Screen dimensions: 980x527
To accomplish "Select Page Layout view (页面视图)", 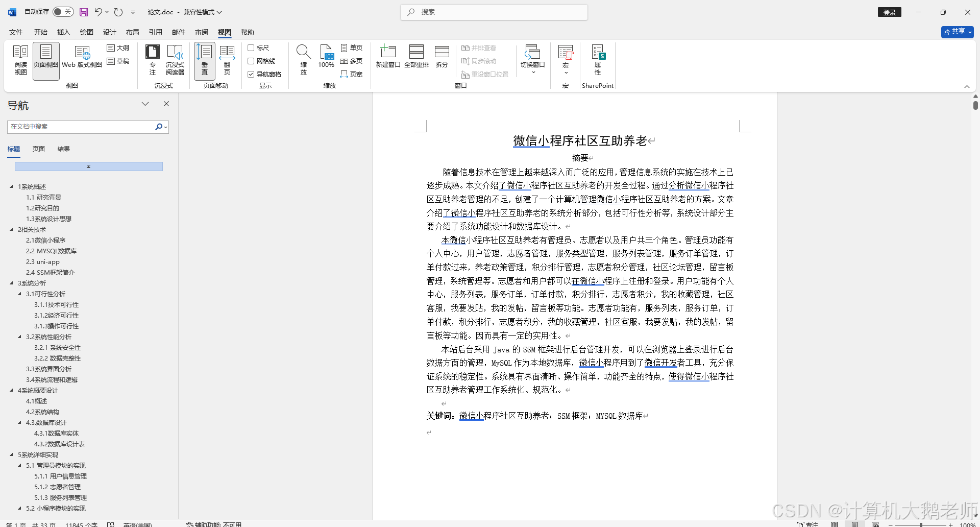I will pyautogui.click(x=46, y=60).
